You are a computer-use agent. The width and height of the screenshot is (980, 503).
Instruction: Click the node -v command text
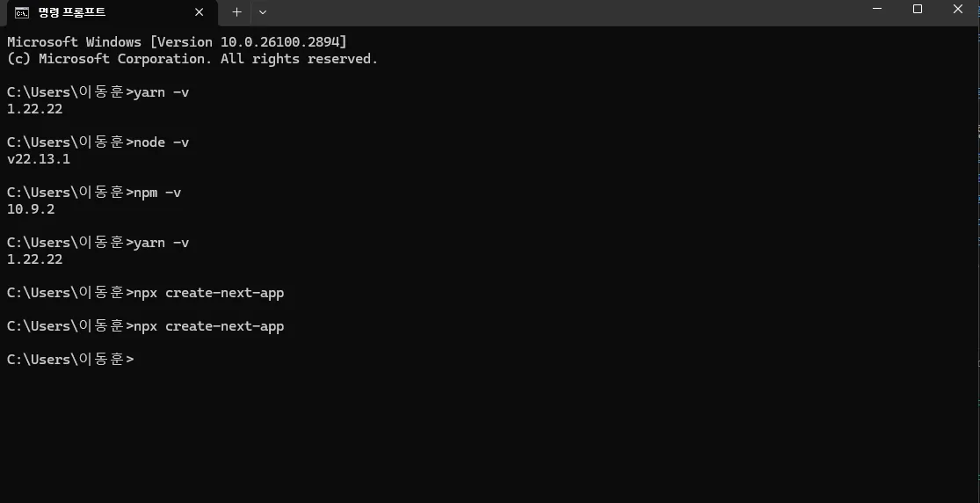[x=161, y=142]
